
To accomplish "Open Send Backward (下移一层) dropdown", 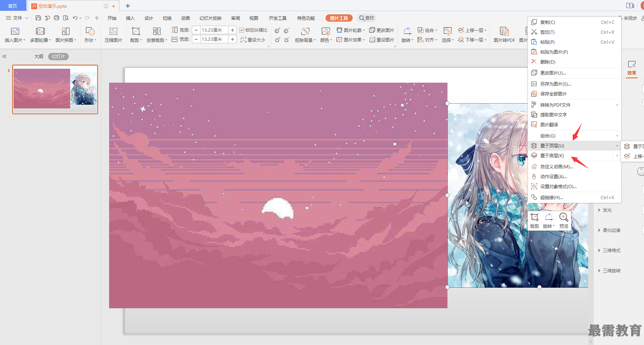I will click(472, 40).
